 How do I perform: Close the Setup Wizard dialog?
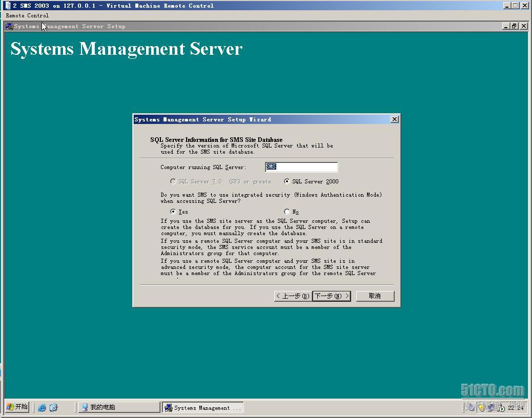394,119
